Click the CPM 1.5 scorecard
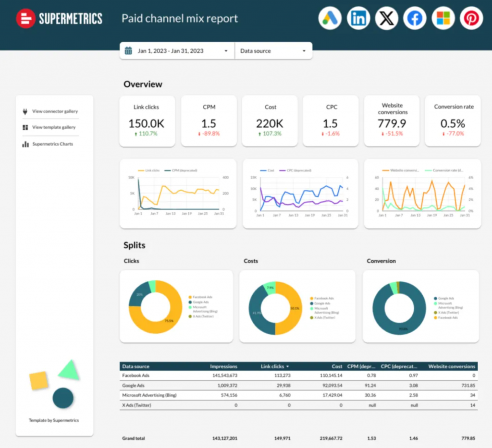Image resolution: width=492 pixels, height=448 pixels. pyautogui.click(x=209, y=121)
